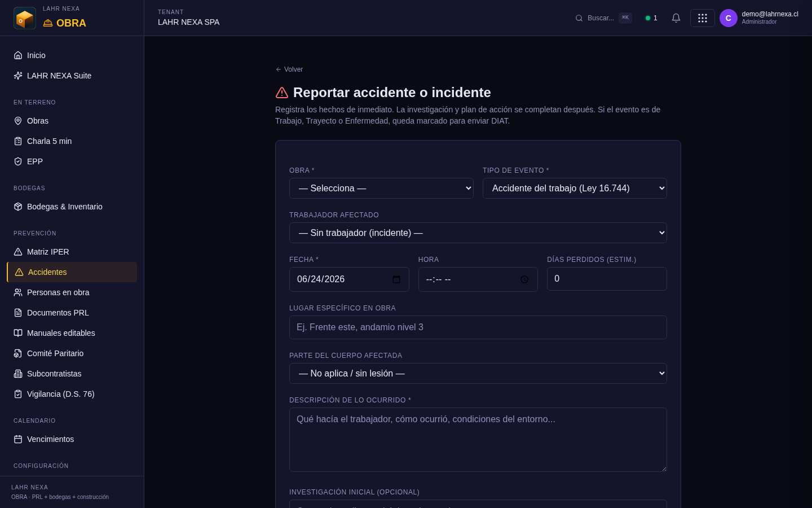Click the back arrow icon next to Volver
The width and height of the screenshot is (812, 508).
tap(279, 69)
